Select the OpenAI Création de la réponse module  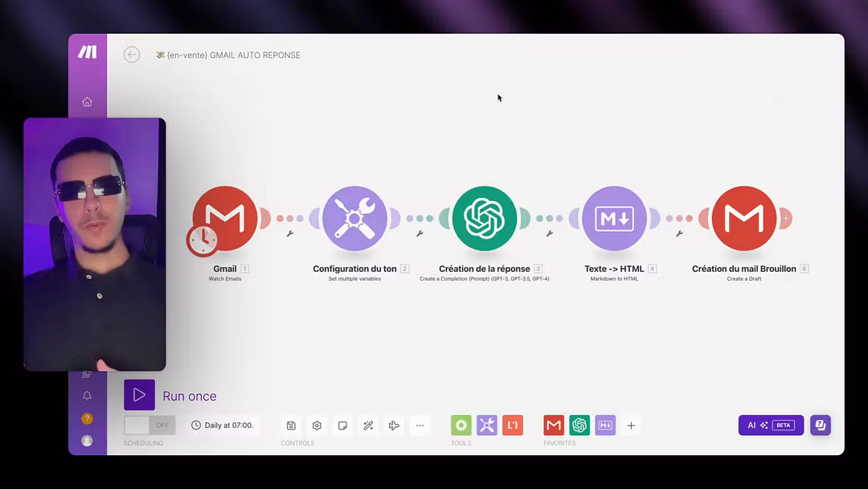[x=485, y=218]
